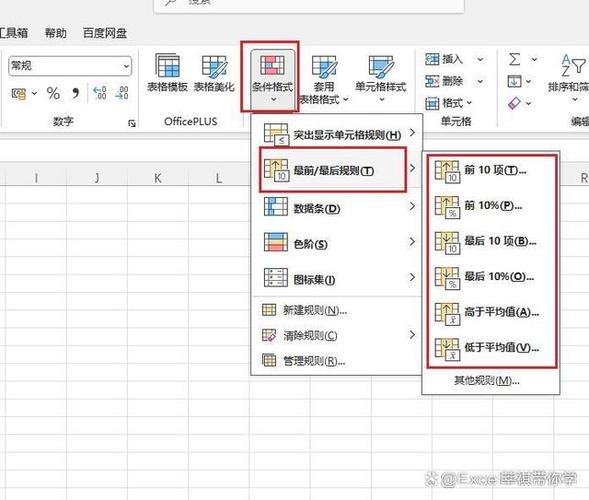Click Increase decimal icon

[100, 93]
